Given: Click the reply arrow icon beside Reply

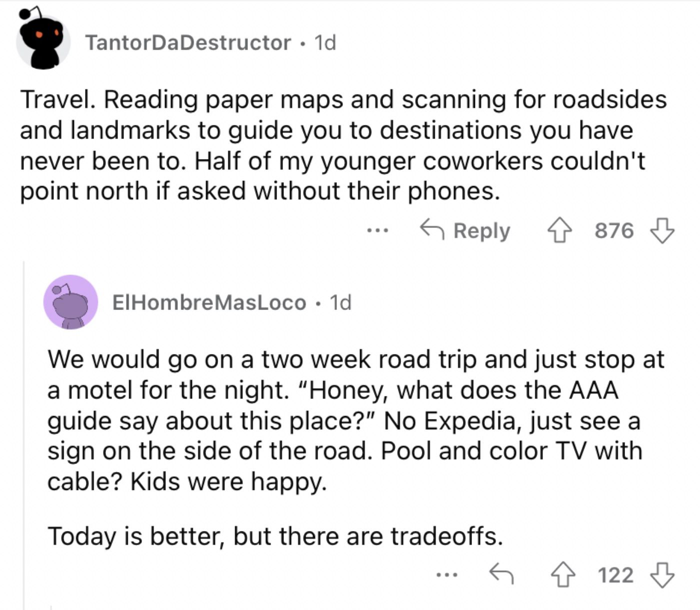Looking at the screenshot, I should [x=432, y=229].
